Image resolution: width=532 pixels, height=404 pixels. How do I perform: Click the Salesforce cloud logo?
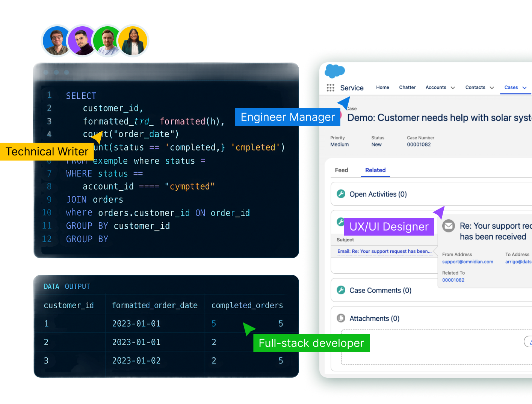(x=334, y=71)
